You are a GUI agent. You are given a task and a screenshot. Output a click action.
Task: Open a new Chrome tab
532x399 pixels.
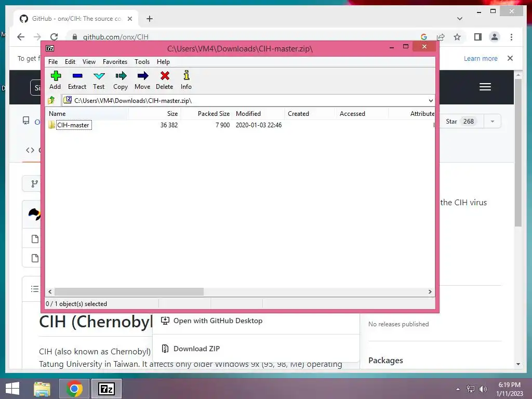point(150,19)
